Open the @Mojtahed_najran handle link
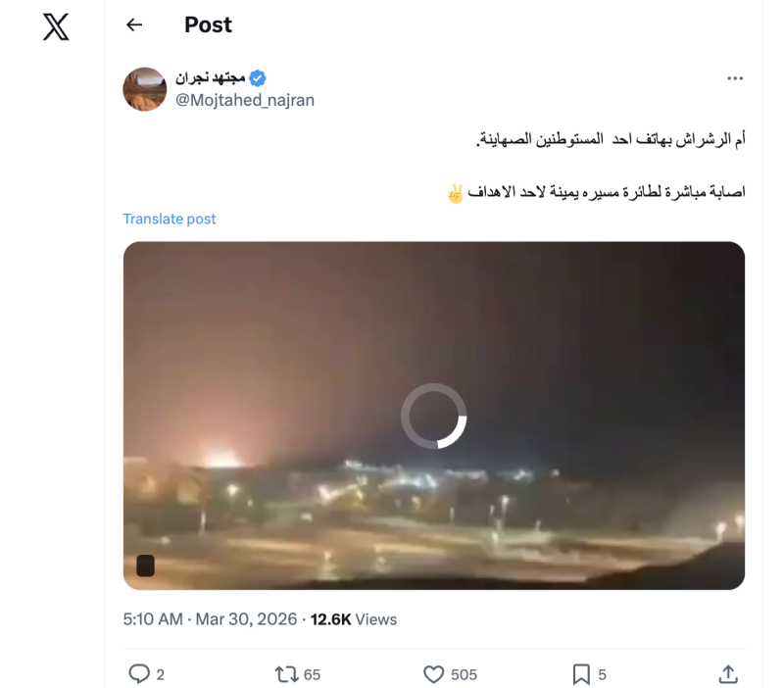The height and width of the screenshot is (688, 784). (x=245, y=100)
